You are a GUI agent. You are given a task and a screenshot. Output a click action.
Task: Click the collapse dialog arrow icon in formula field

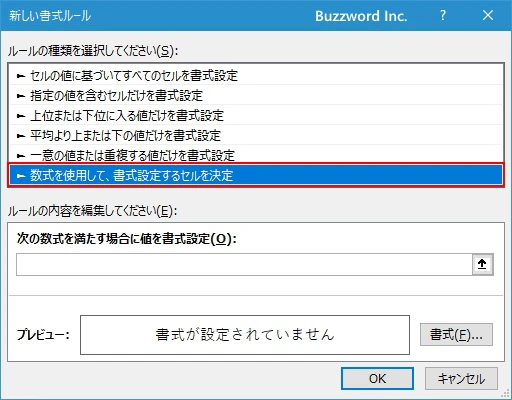482,264
